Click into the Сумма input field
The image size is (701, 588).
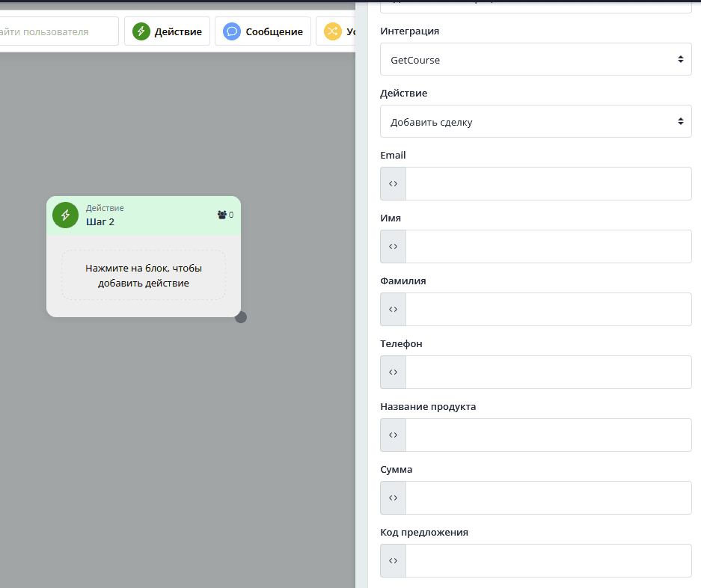548,497
